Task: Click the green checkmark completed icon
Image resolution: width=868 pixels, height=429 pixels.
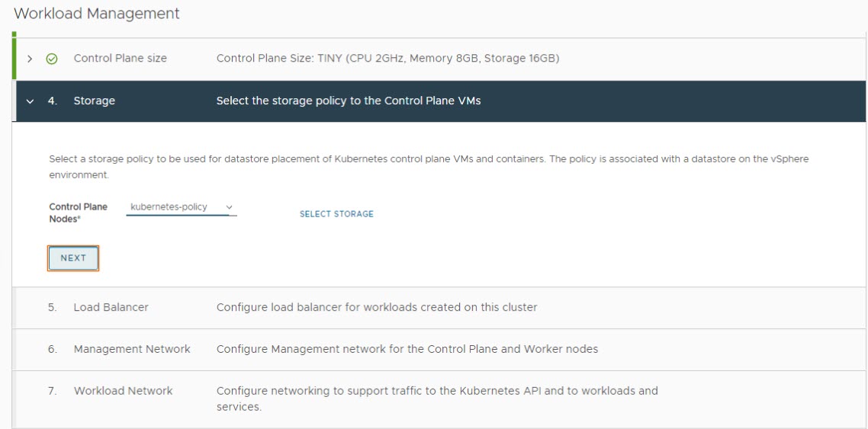Action: click(x=52, y=59)
